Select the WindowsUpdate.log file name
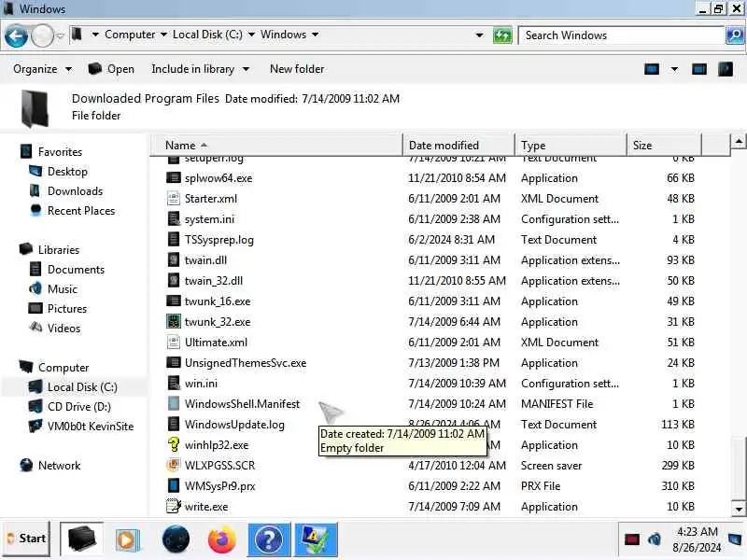 [x=234, y=425]
